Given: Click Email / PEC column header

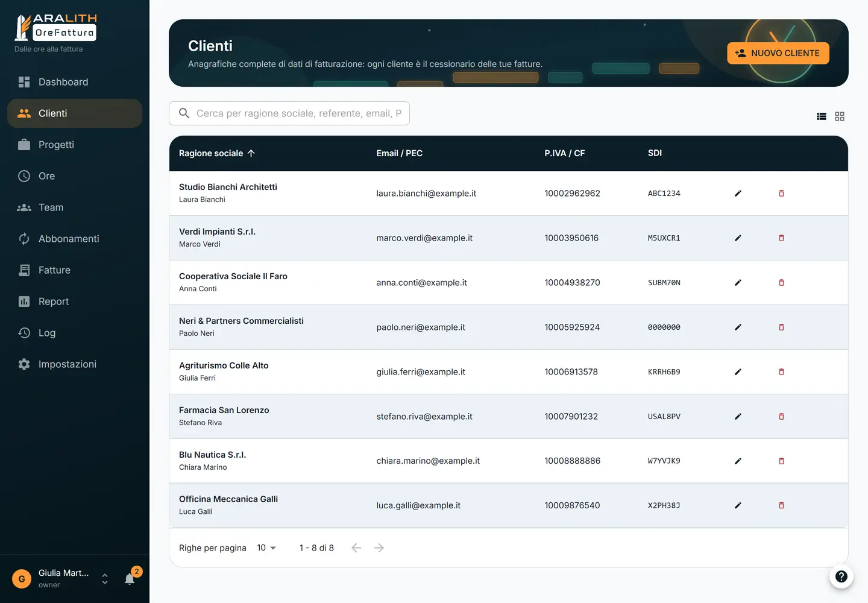Looking at the screenshot, I should tap(399, 153).
